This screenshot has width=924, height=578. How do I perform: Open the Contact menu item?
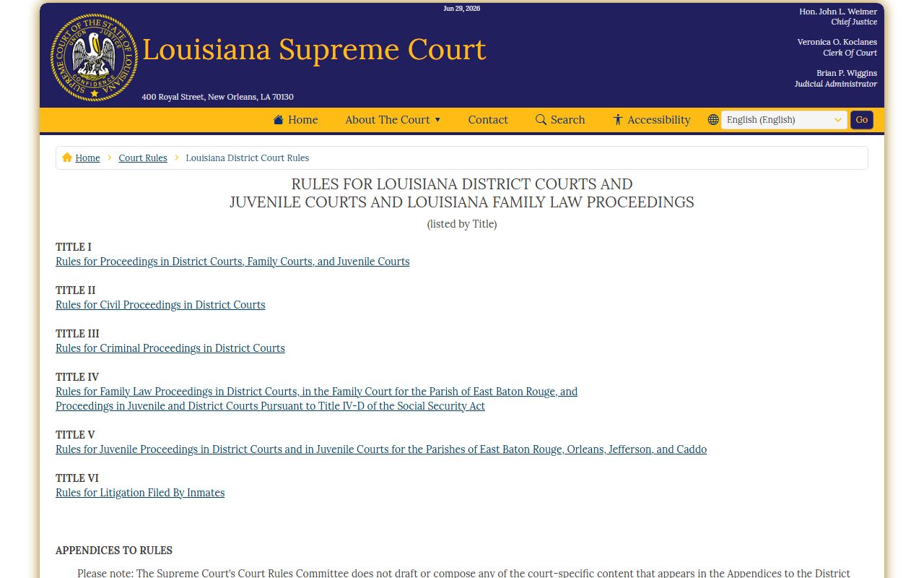pos(488,120)
